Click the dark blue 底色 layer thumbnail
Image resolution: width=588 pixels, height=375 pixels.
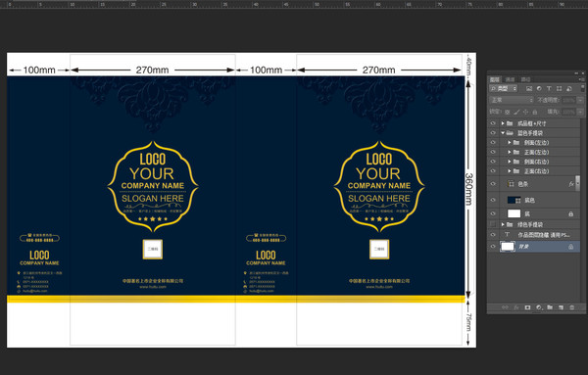pyautogui.click(x=514, y=200)
